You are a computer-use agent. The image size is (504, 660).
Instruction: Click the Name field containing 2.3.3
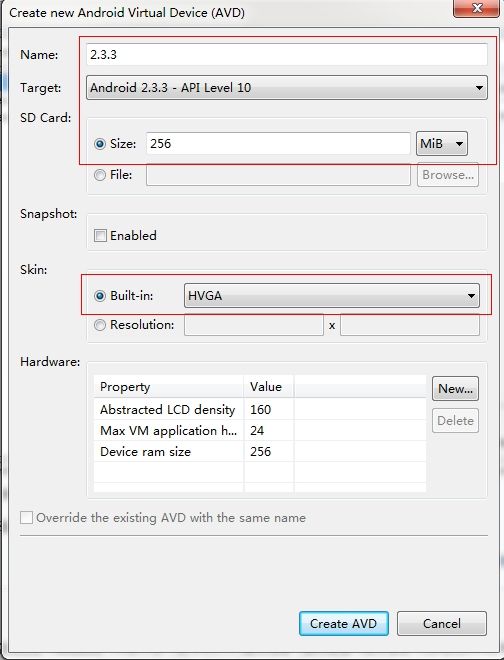tap(287, 54)
